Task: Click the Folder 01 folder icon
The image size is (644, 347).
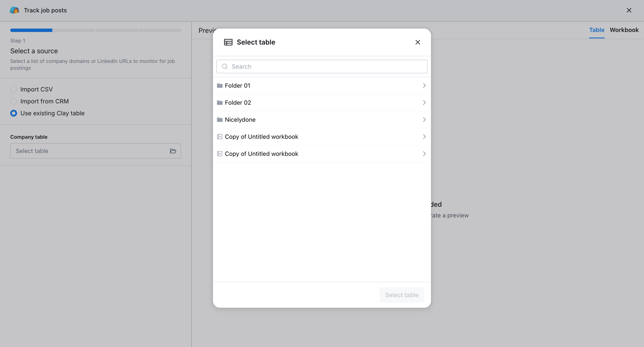Action: click(220, 86)
